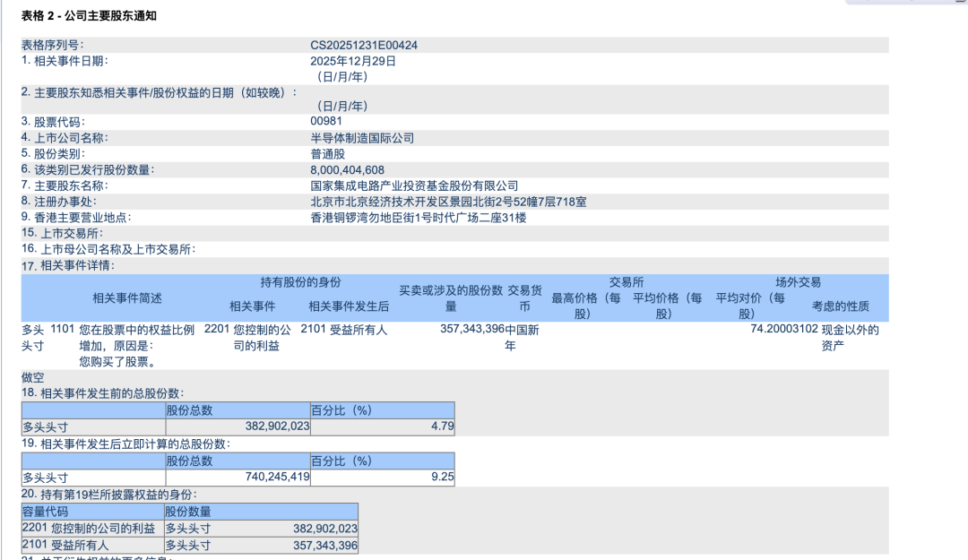The width and height of the screenshot is (968, 560).
Task: Click Hong Kong business address 香港铜锣湾
Action: pos(418,218)
